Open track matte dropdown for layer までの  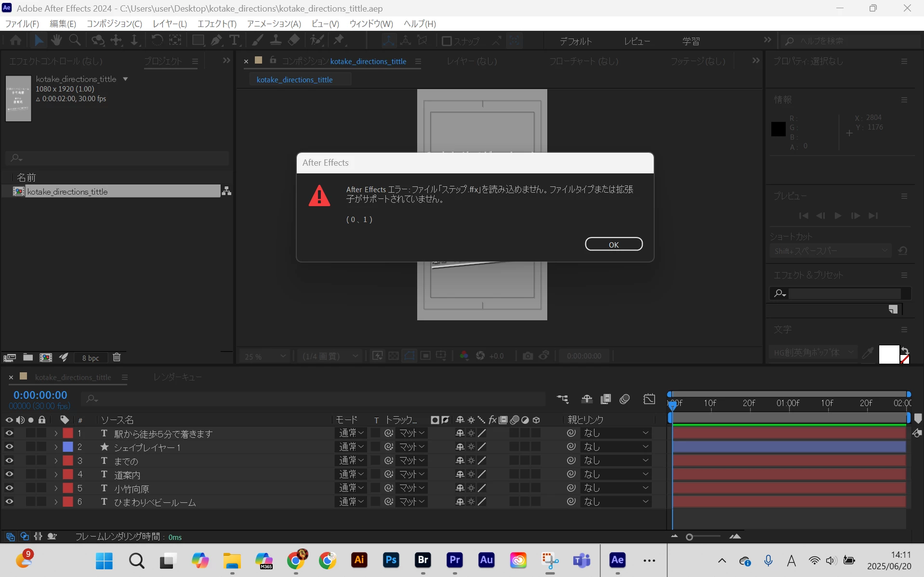click(412, 460)
